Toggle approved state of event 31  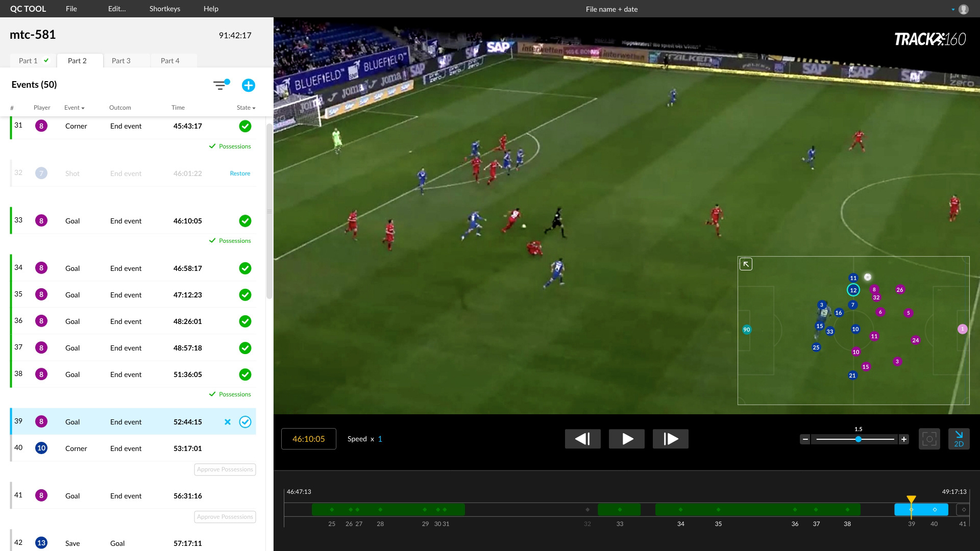(x=246, y=126)
